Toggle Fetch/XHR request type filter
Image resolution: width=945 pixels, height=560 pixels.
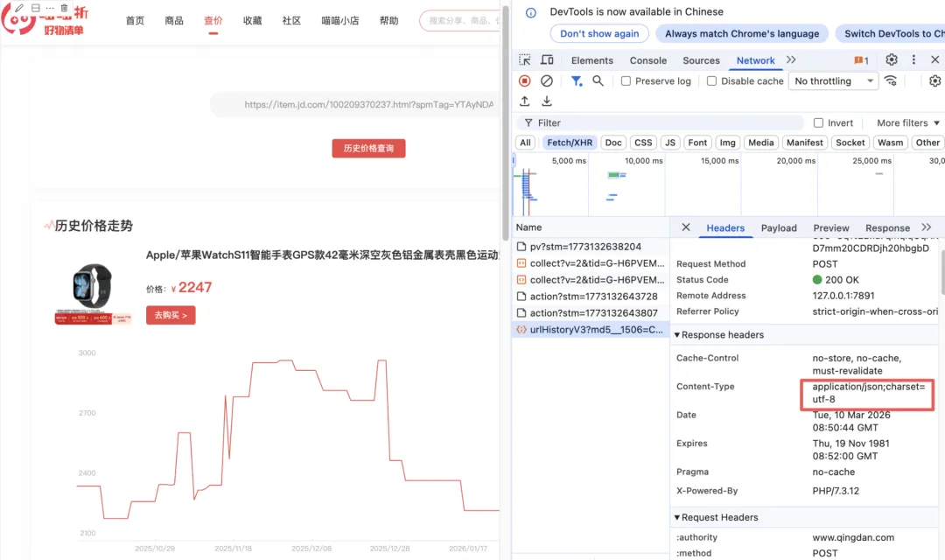coord(570,143)
